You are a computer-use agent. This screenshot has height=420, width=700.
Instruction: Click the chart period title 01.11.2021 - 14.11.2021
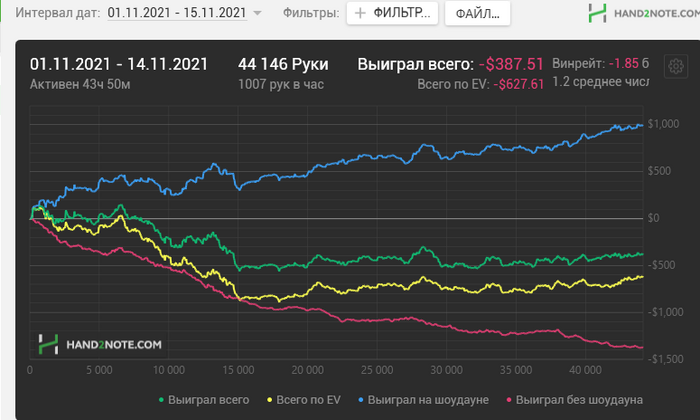[119, 64]
